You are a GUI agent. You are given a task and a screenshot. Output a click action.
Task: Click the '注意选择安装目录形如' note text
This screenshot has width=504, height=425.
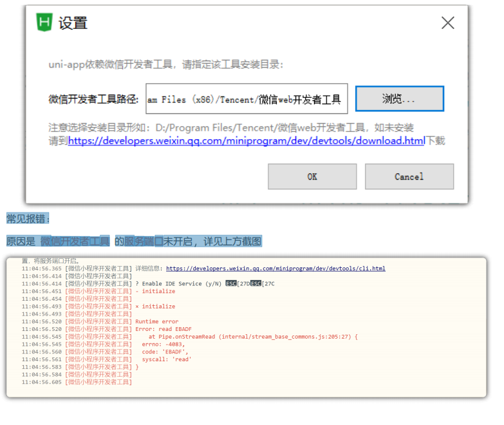click(x=231, y=127)
